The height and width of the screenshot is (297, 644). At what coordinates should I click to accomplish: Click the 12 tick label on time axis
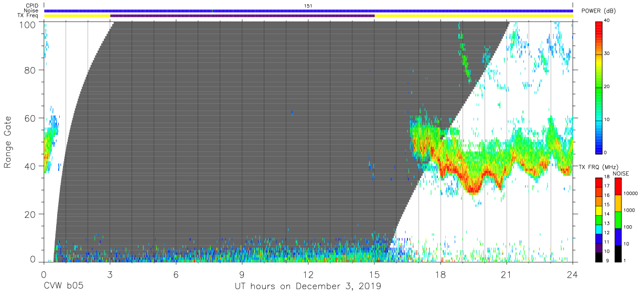pos(308,274)
